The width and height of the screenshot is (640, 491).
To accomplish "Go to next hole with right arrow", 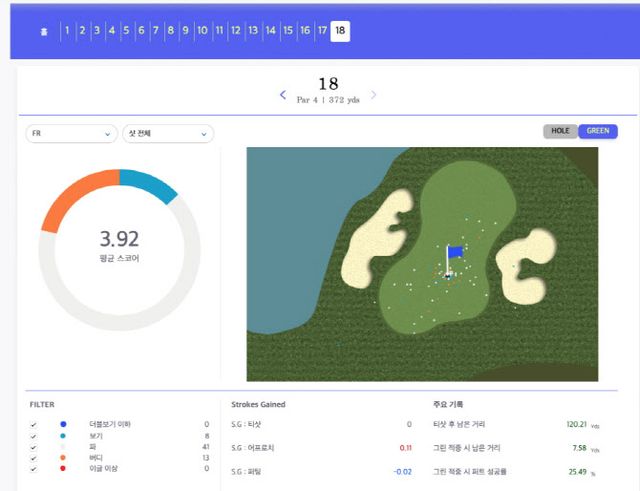I will (374, 96).
